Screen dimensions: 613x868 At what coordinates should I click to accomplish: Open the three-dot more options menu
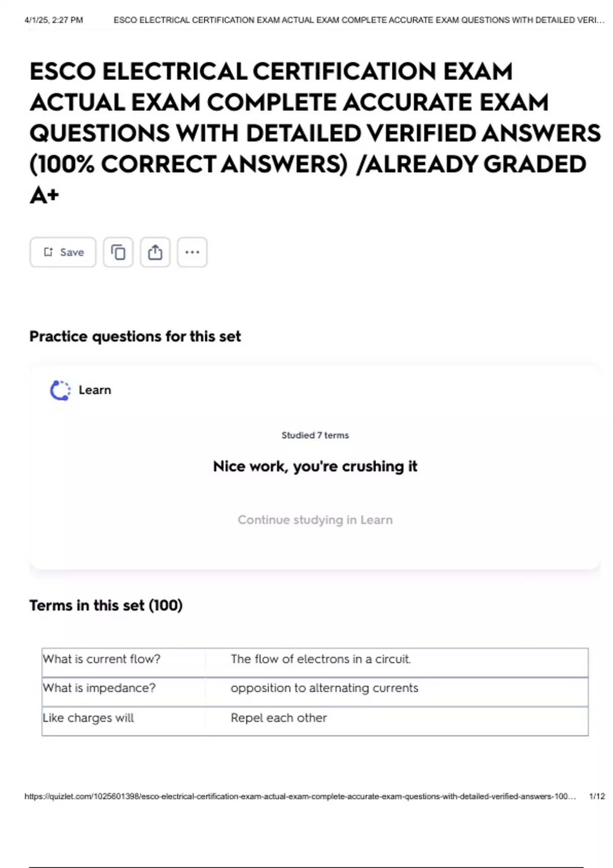(x=192, y=252)
